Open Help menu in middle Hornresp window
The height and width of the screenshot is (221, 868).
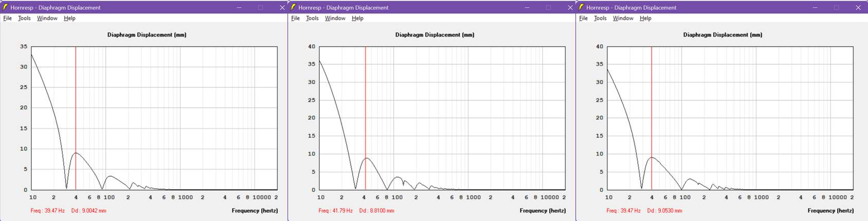click(357, 18)
